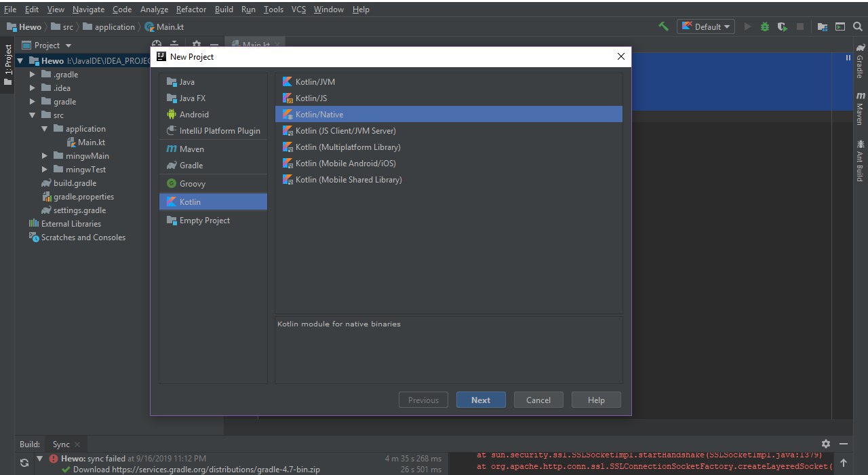Viewport: 868px width, 475px height.
Task: Select Maven project type in dialog
Action: [213, 149]
